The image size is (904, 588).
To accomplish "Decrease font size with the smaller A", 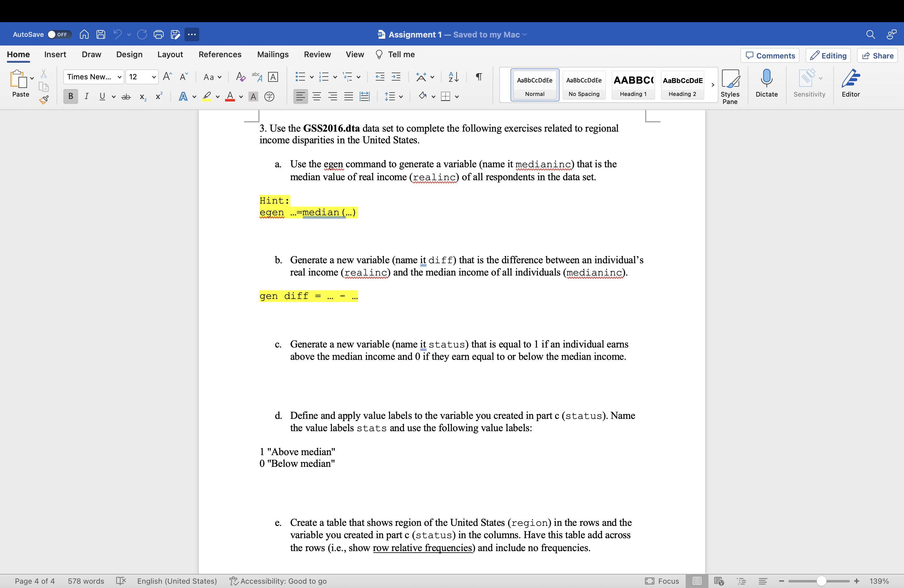I will [184, 77].
